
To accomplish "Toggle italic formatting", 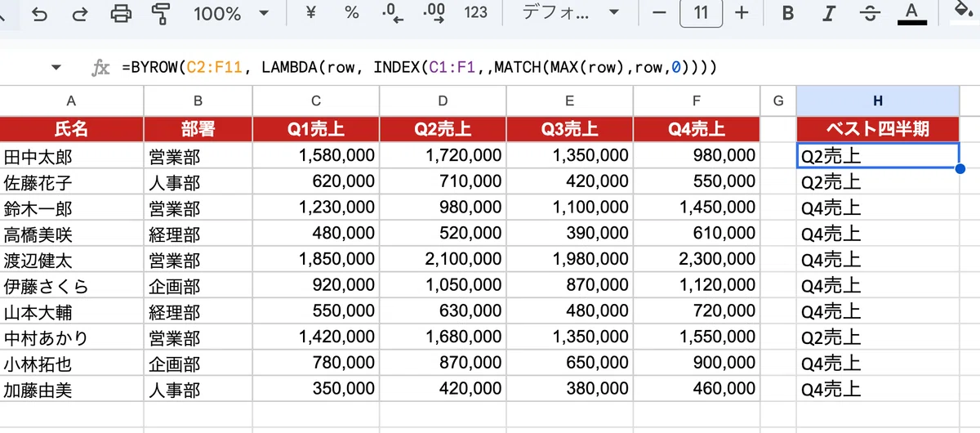I will click(x=830, y=13).
